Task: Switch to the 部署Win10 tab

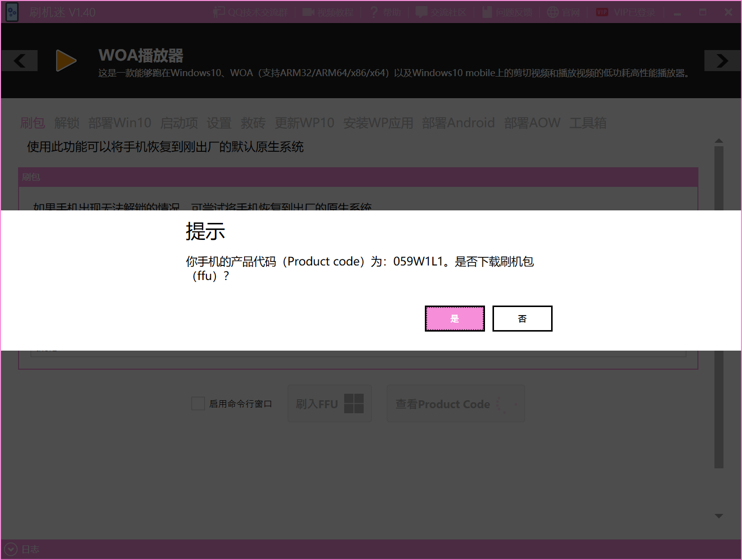Action: (120, 123)
